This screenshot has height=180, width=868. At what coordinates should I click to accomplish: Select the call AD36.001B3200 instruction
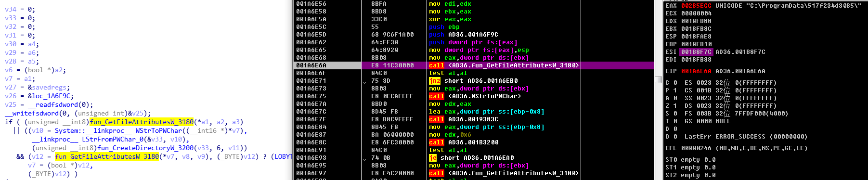tap(464, 142)
